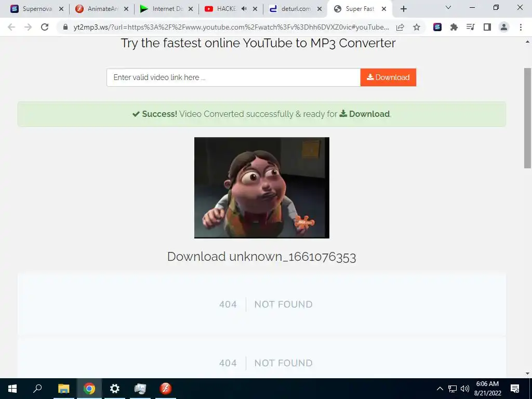Open media controls icon

tap(470, 27)
